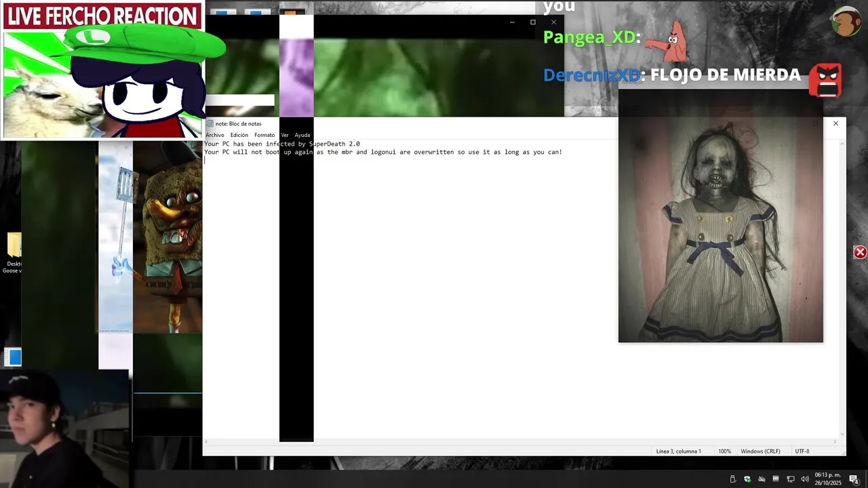Click the 'note: Bloc de notas' title text
Image resolution: width=868 pixels, height=488 pixels.
pos(239,124)
